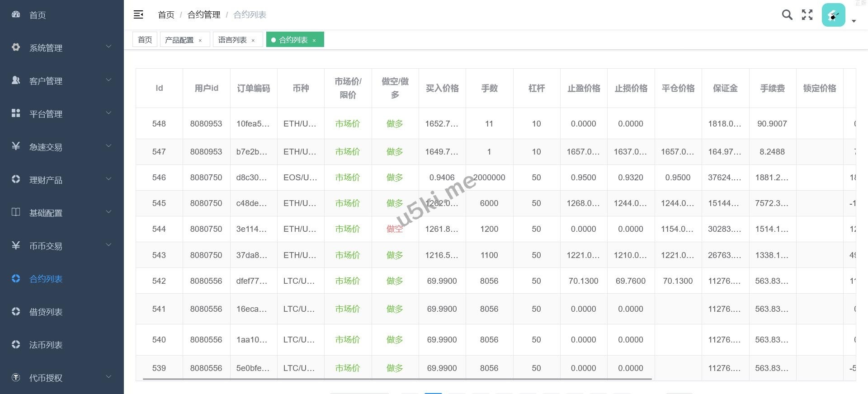The width and height of the screenshot is (868, 394).
Task: Open 法币列表 sidebar item
Action: (46, 345)
